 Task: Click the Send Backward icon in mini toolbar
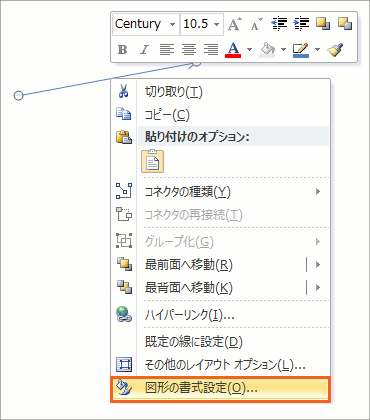click(345, 24)
